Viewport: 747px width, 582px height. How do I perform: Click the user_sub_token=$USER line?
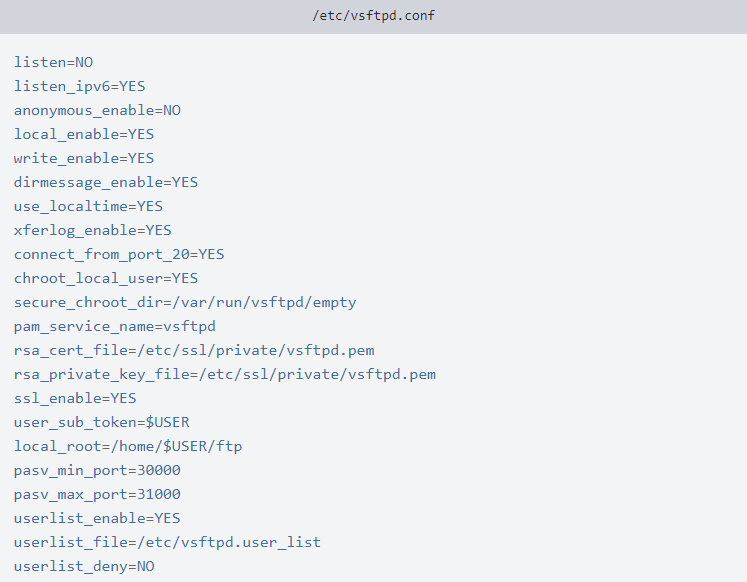(x=101, y=422)
